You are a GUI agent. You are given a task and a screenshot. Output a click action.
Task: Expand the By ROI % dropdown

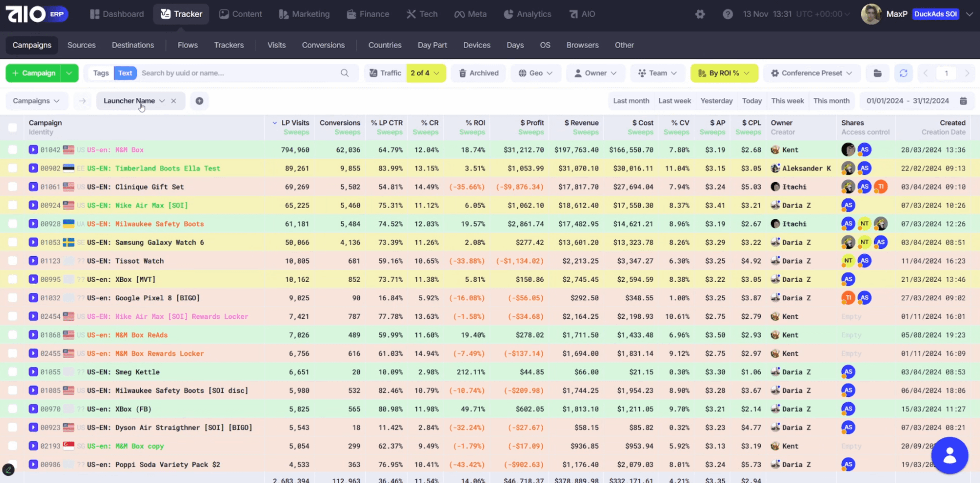click(x=724, y=73)
